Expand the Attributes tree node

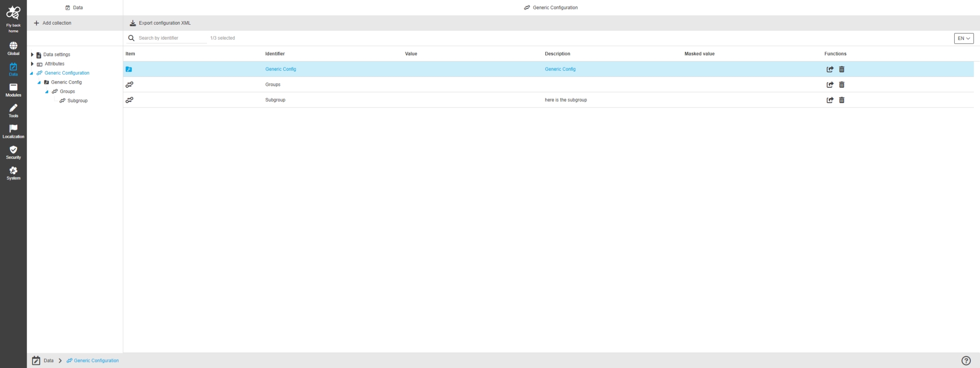tap(32, 64)
